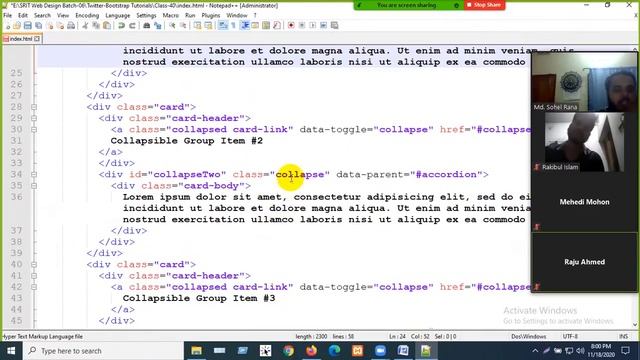Collapse the fold at line 28
Image resolution: width=640 pixels, height=360 pixels.
click(34, 107)
